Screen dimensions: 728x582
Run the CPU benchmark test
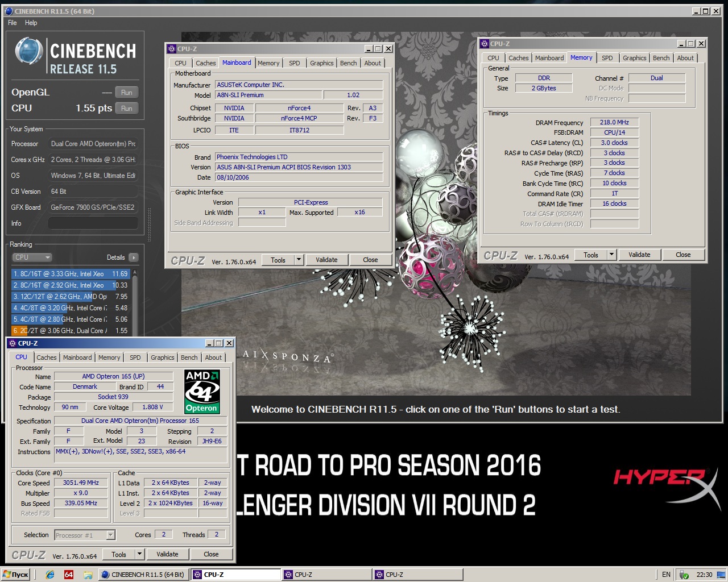pos(127,109)
